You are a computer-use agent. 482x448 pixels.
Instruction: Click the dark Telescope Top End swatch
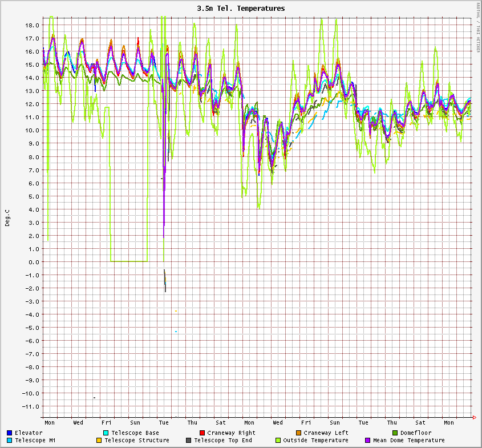(x=188, y=441)
